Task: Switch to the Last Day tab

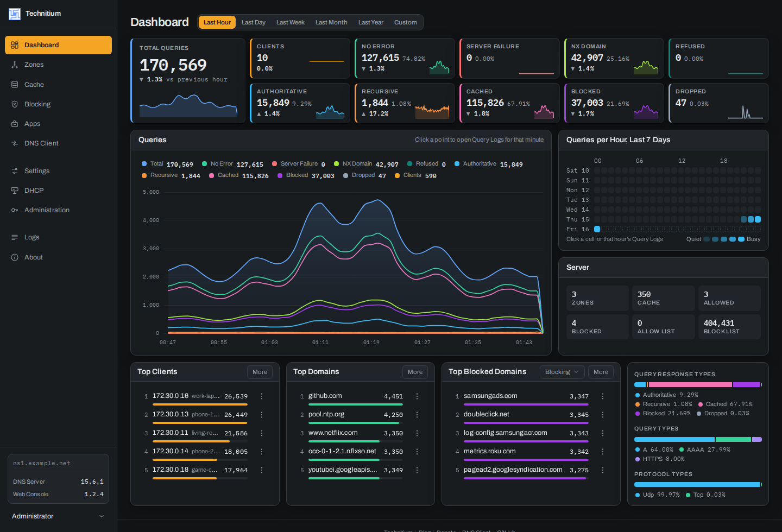Action: pos(254,22)
